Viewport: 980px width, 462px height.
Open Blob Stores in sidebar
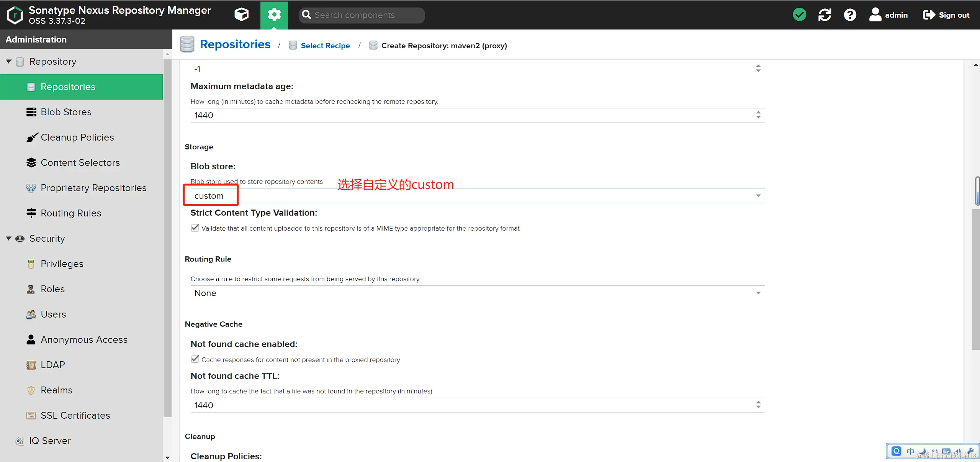coord(66,112)
